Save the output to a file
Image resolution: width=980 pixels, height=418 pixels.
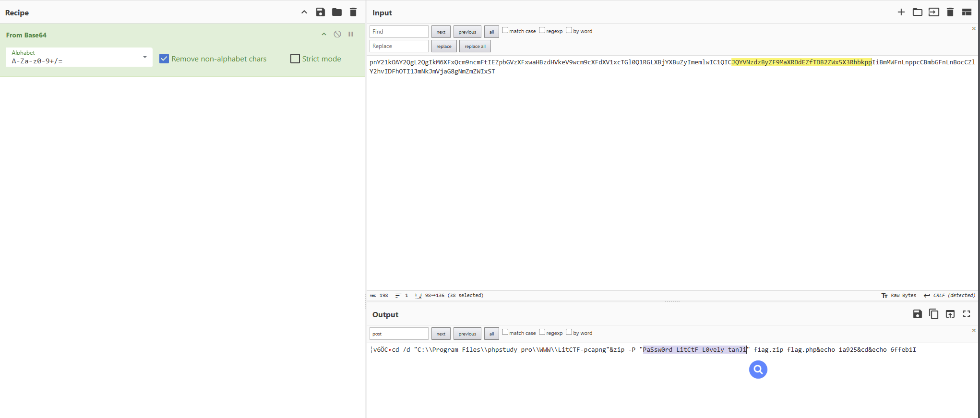918,314
